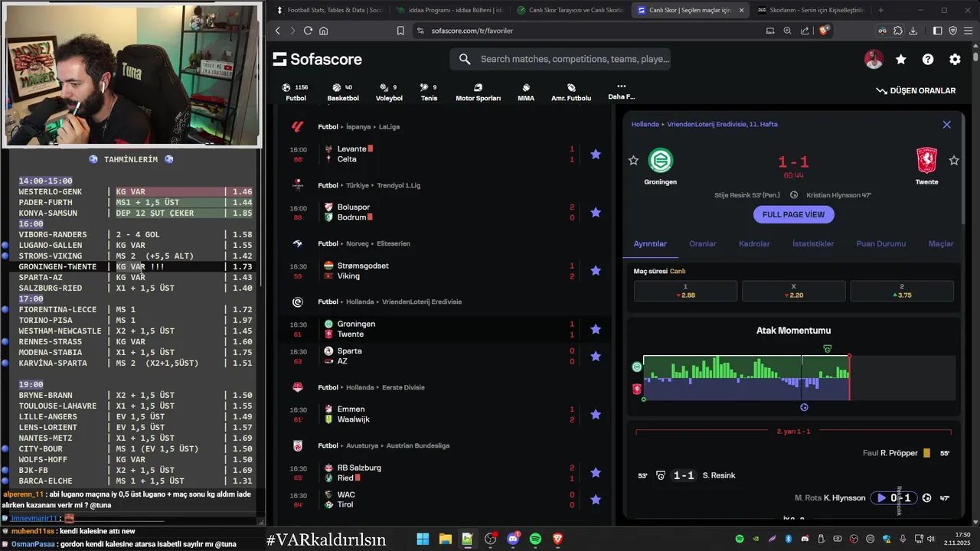
Task: Toggle favorite star for Boluspor-Bodrum match
Action: [596, 212]
